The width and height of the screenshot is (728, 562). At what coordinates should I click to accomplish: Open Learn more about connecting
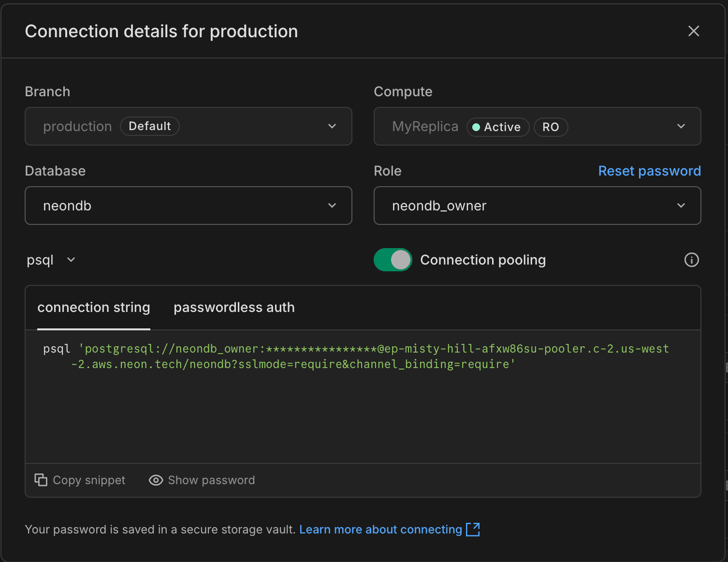pyautogui.click(x=381, y=529)
